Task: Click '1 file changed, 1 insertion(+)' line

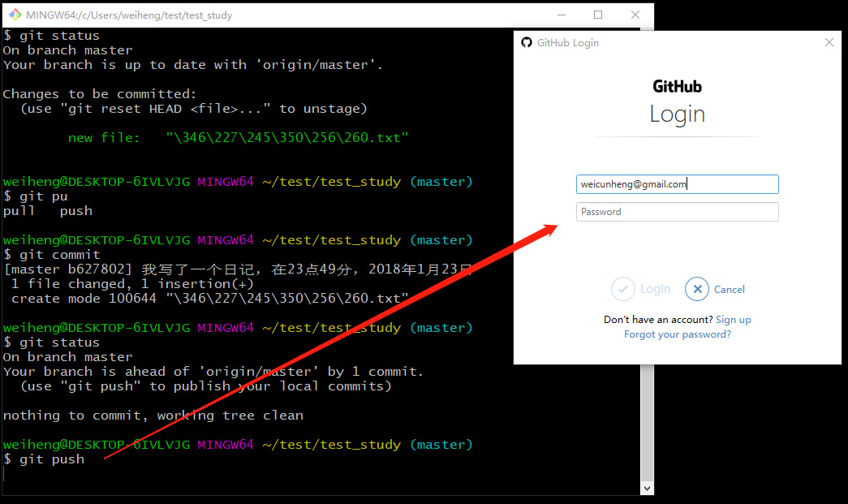Action: [132, 284]
